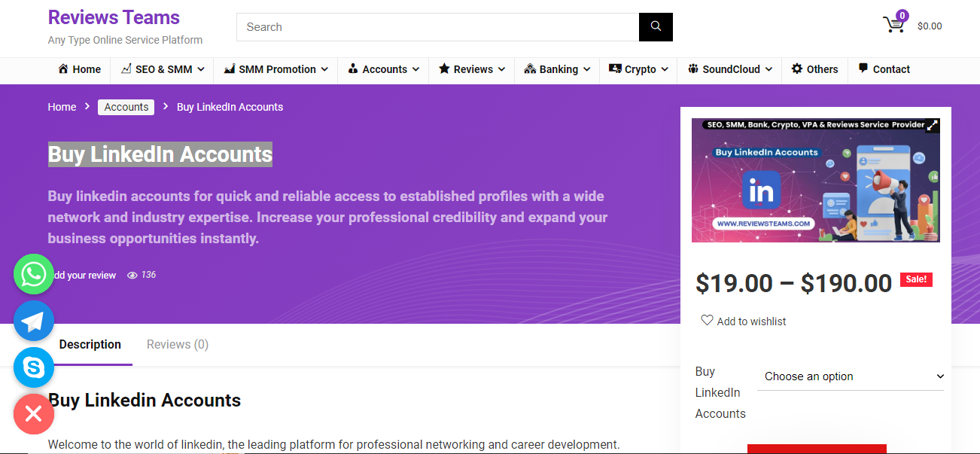This screenshot has width=980, height=454.
Task: Open the WhatsApp chat icon
Action: point(34,274)
